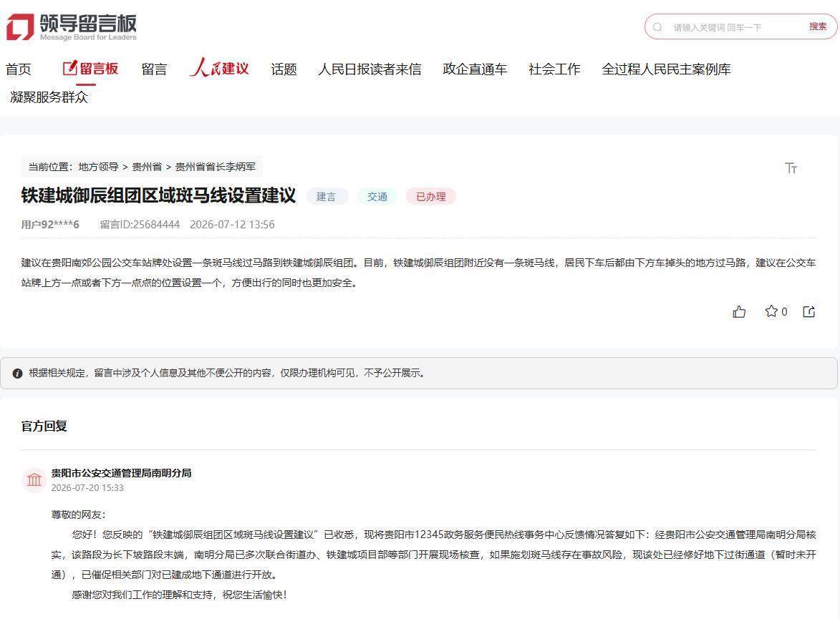The image size is (840, 619).
Task: Click reply date 2026-07-20 15:33
Action: tap(87, 488)
